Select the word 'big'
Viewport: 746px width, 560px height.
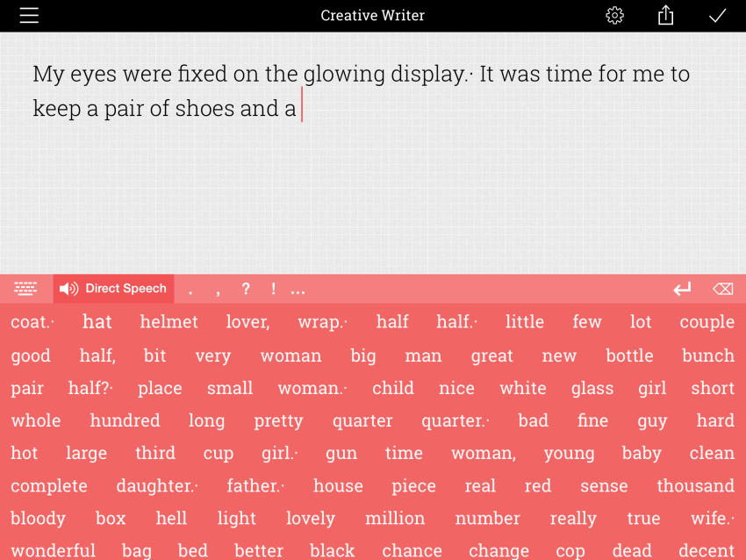tap(363, 356)
